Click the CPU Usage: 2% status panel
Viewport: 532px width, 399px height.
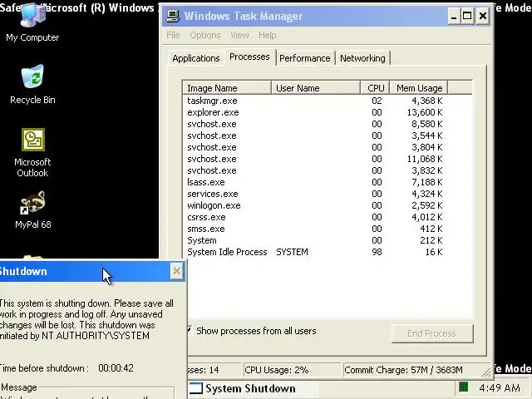click(292, 370)
